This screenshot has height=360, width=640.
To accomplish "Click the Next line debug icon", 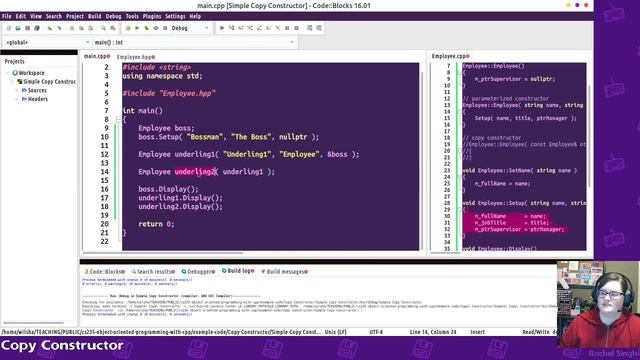I will pos(241,28).
